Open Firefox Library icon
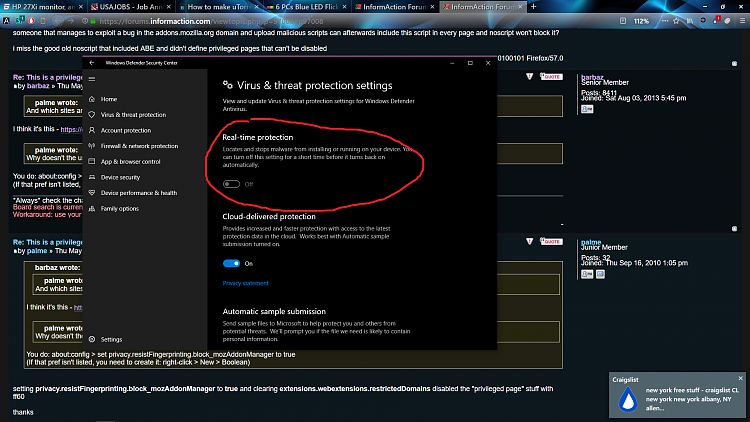Image resolution: width=750 pixels, height=422 pixels. pyautogui.click(x=689, y=21)
